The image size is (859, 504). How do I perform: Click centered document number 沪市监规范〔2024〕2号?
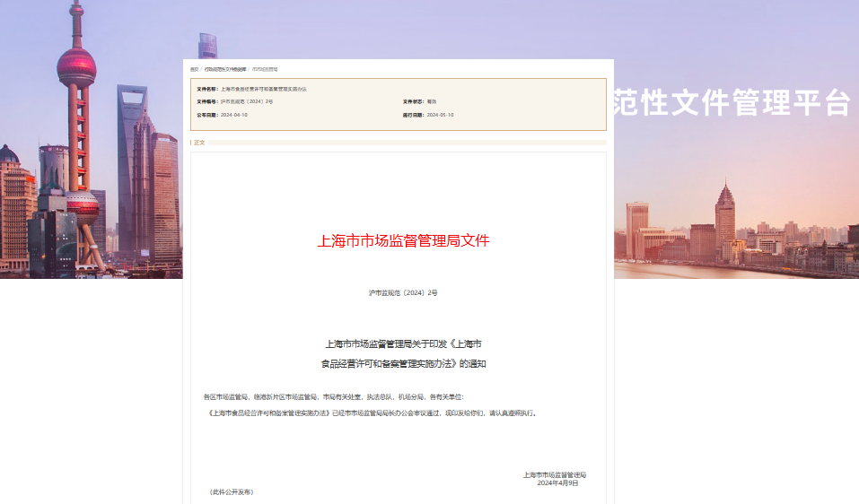[403, 293]
